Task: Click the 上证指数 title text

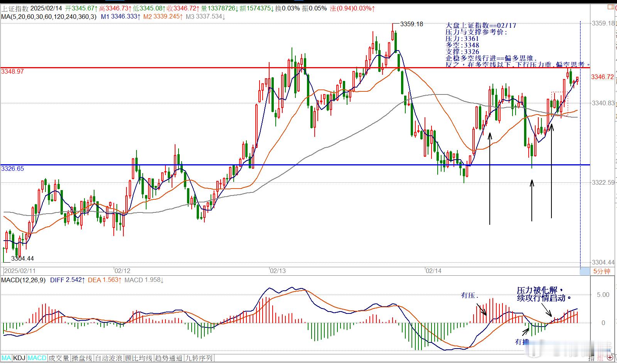Action: pos(15,8)
